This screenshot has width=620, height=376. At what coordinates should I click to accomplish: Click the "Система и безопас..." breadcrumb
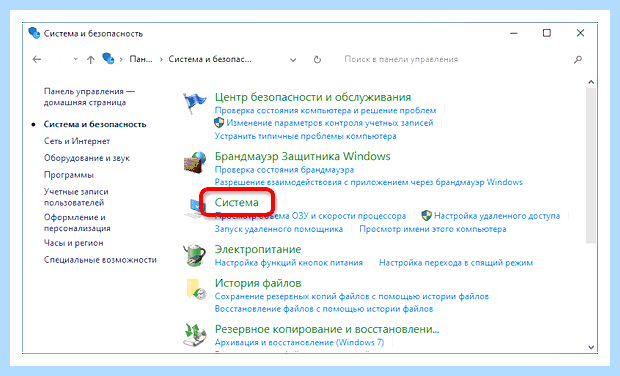pyautogui.click(x=210, y=59)
